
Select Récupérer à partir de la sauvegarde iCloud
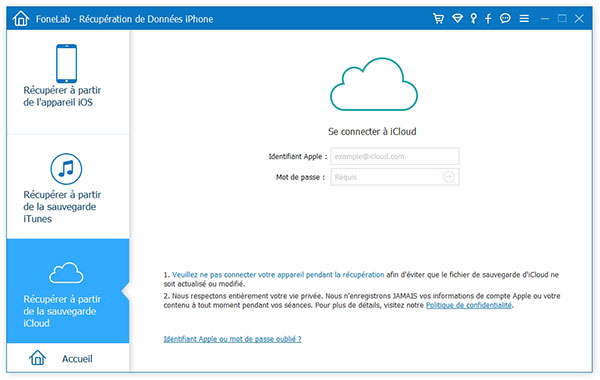click(x=68, y=291)
